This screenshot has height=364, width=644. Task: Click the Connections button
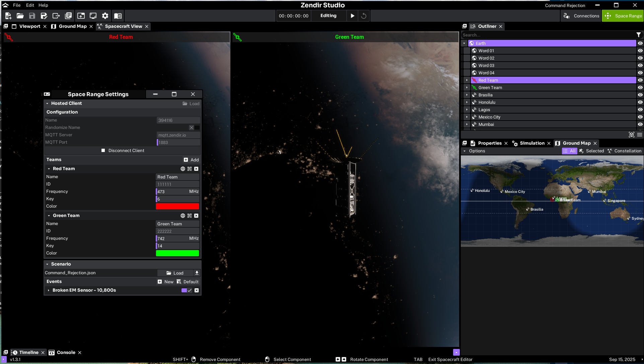pos(581,16)
